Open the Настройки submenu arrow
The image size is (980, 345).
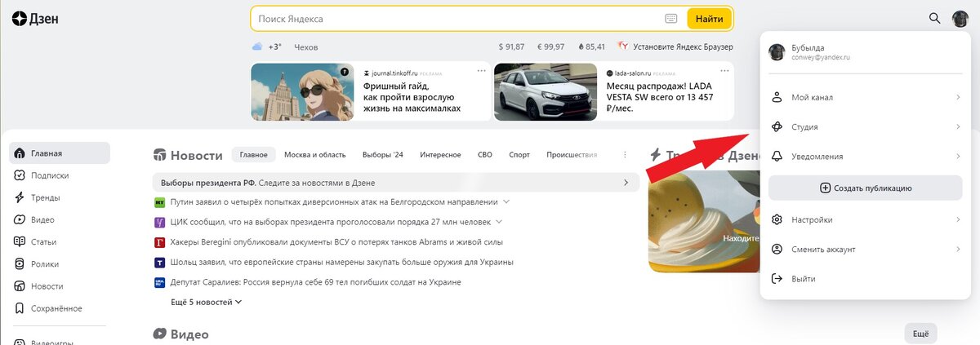click(958, 219)
